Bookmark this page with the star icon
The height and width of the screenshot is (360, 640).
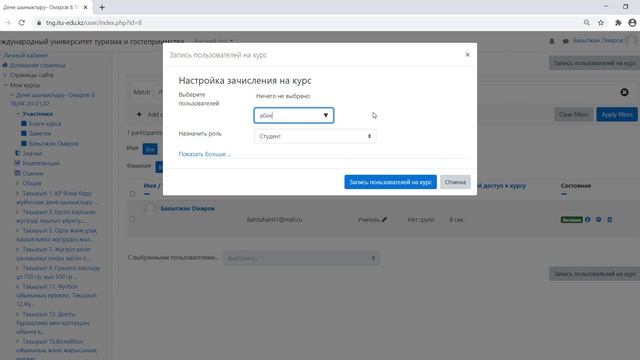(x=601, y=23)
